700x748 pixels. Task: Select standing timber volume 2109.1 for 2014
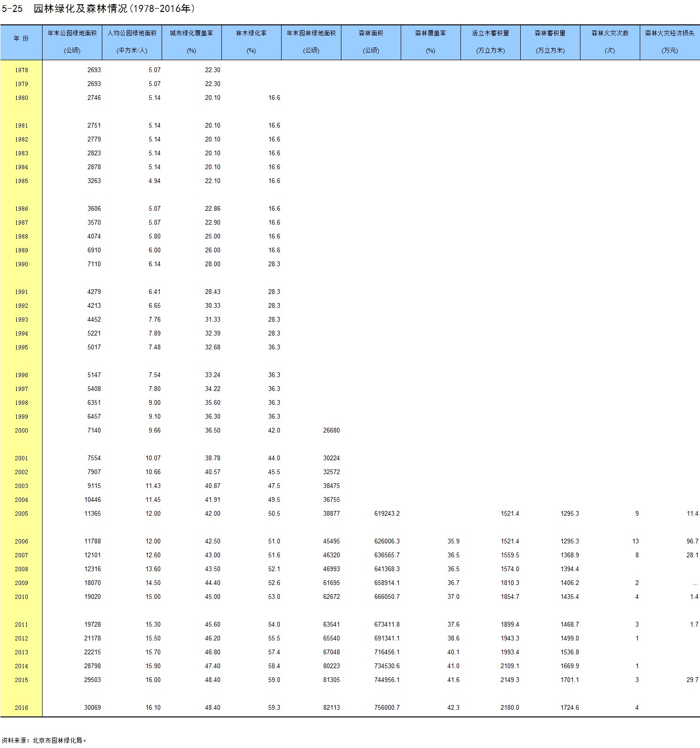(x=510, y=666)
